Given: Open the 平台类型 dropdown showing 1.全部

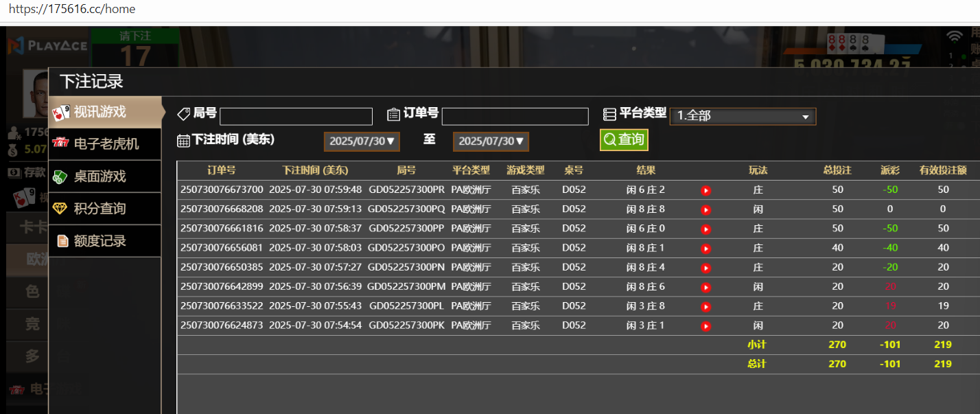Looking at the screenshot, I should point(743,116).
